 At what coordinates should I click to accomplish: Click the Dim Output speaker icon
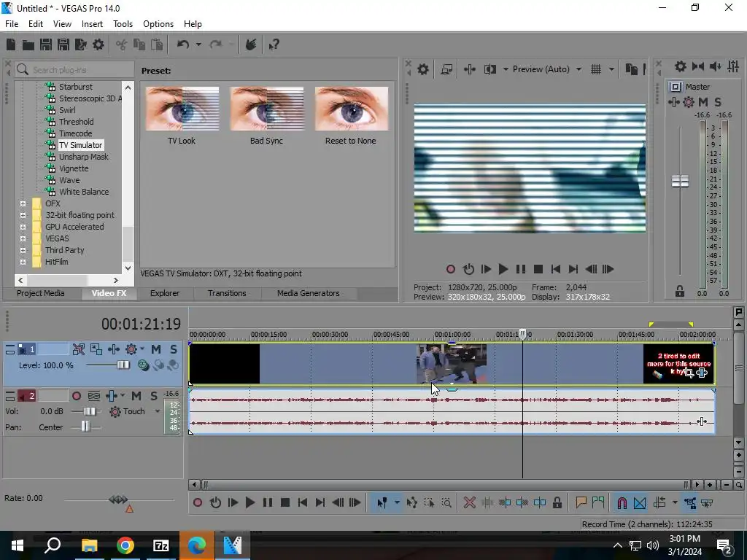pyautogui.click(x=715, y=66)
